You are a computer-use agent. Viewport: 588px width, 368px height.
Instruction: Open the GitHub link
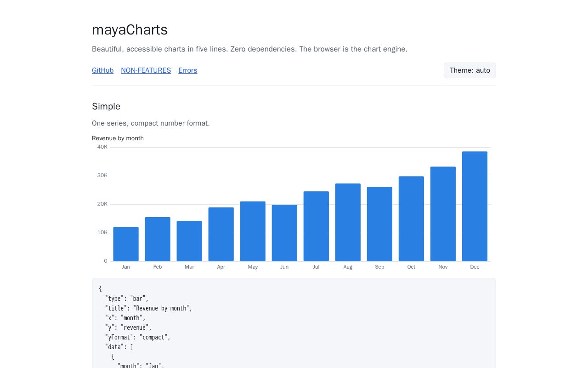click(x=102, y=70)
